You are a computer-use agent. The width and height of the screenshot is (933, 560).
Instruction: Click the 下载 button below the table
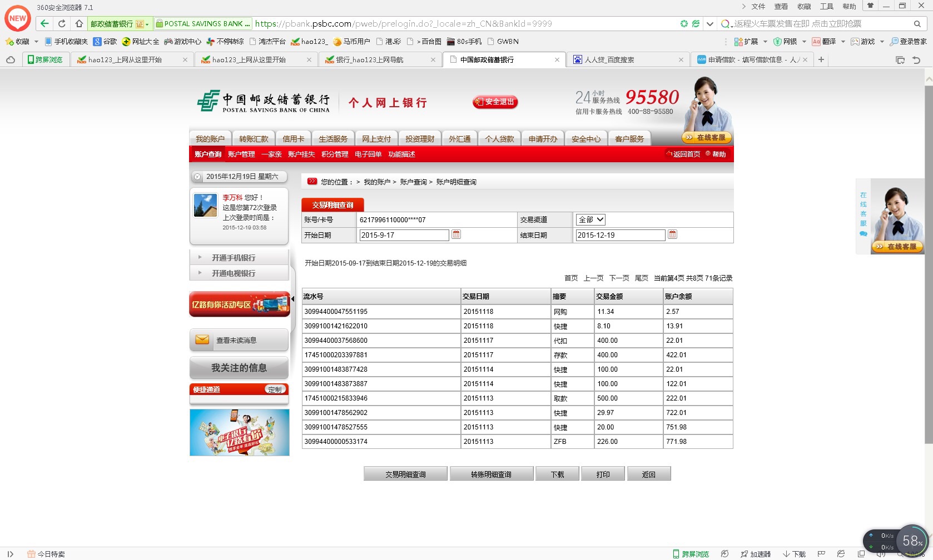click(x=557, y=474)
